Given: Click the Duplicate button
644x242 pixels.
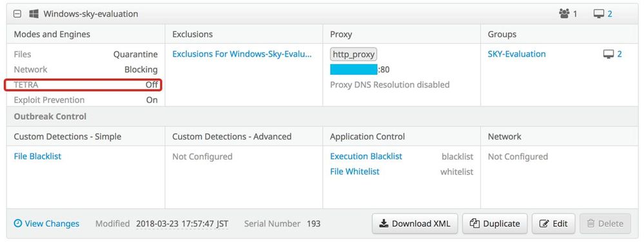Looking at the screenshot, I should (x=495, y=223).
